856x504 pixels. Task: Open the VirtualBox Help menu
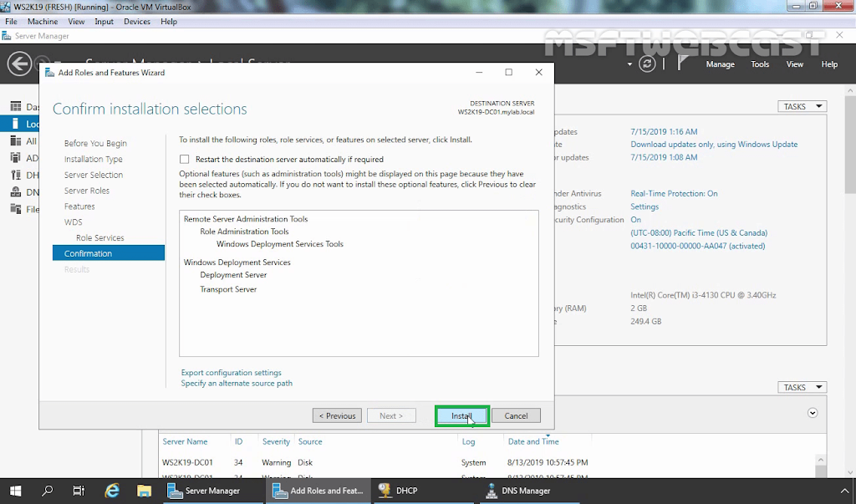point(169,21)
